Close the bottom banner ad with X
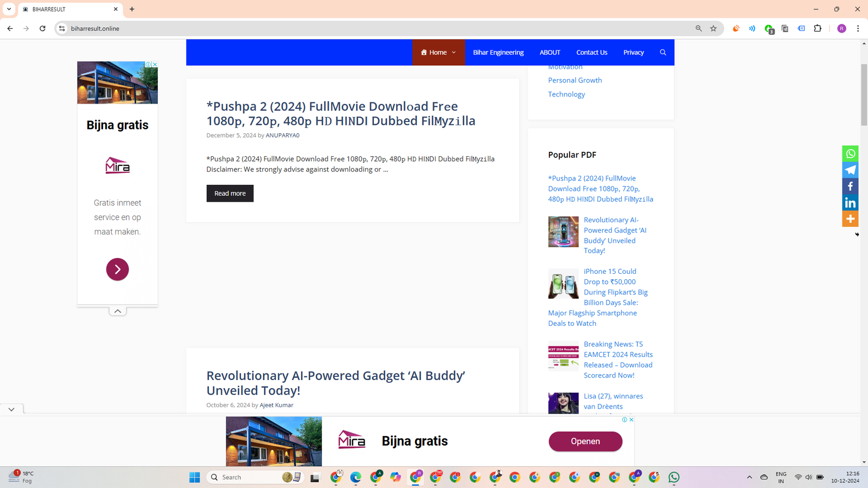868x488 pixels. click(x=631, y=420)
